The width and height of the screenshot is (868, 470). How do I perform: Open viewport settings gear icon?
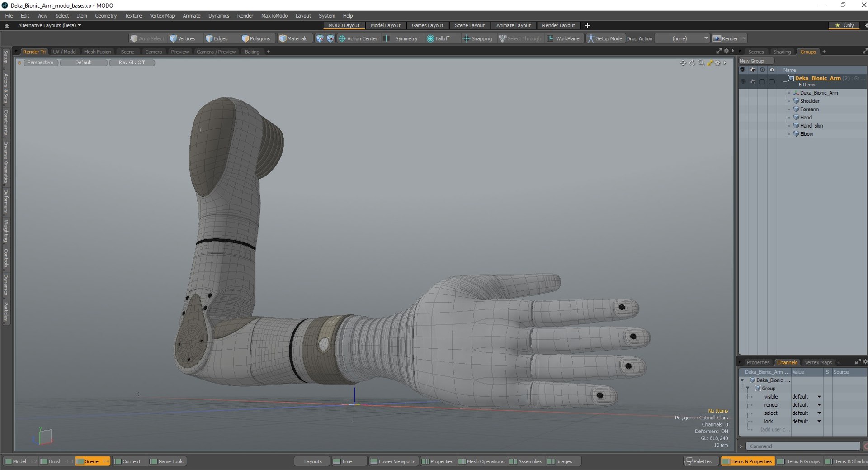tap(717, 63)
